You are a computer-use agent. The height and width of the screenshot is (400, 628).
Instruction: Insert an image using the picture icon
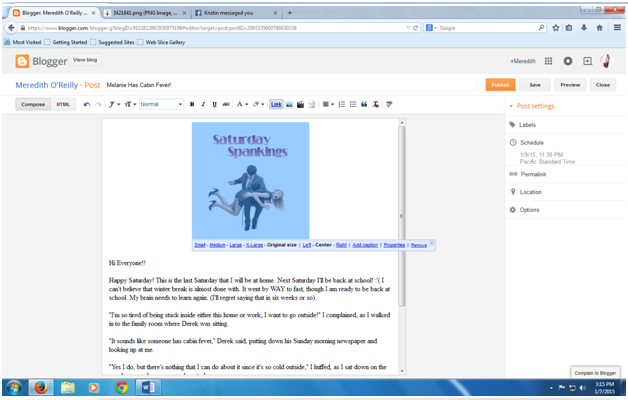(289, 105)
